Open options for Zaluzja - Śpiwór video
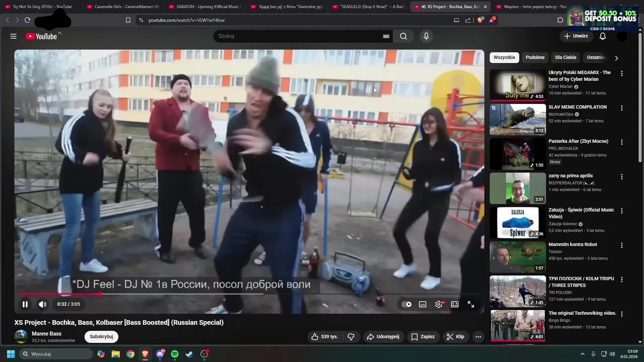This screenshot has height=362, width=644. 622,211
